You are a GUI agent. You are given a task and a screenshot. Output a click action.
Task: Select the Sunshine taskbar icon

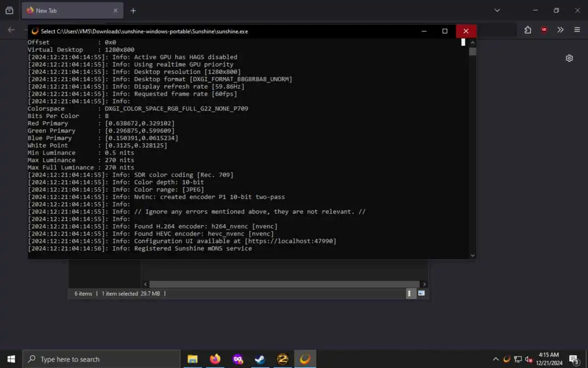tap(305, 359)
